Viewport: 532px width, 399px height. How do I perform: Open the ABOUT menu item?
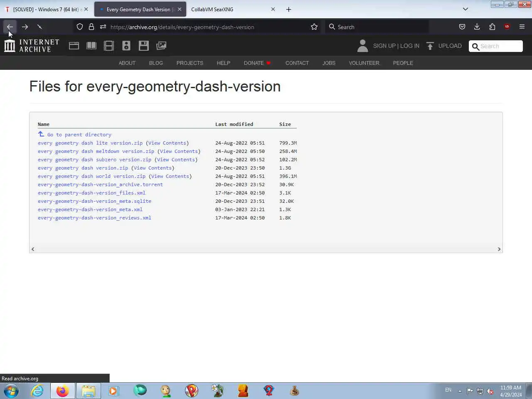point(127,63)
